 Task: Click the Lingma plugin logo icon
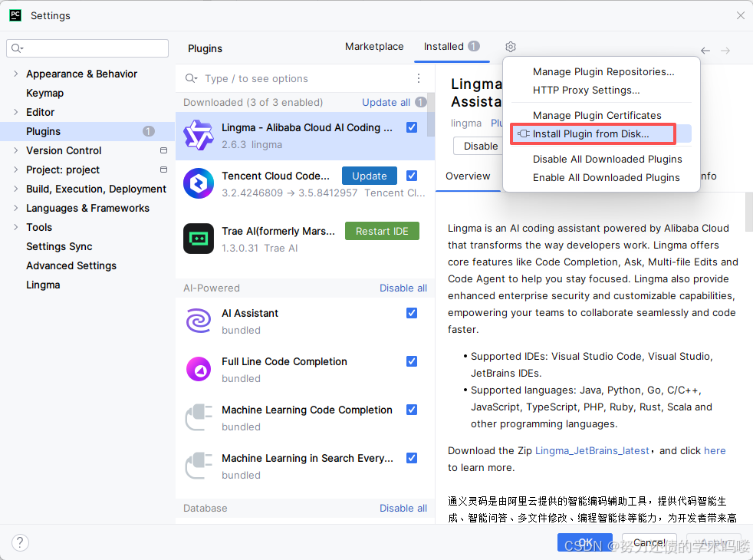point(199,136)
